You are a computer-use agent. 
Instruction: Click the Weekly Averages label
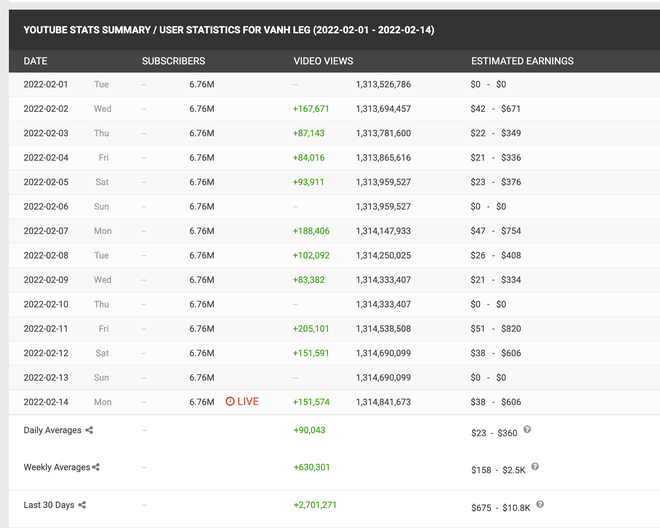pyautogui.click(x=57, y=467)
